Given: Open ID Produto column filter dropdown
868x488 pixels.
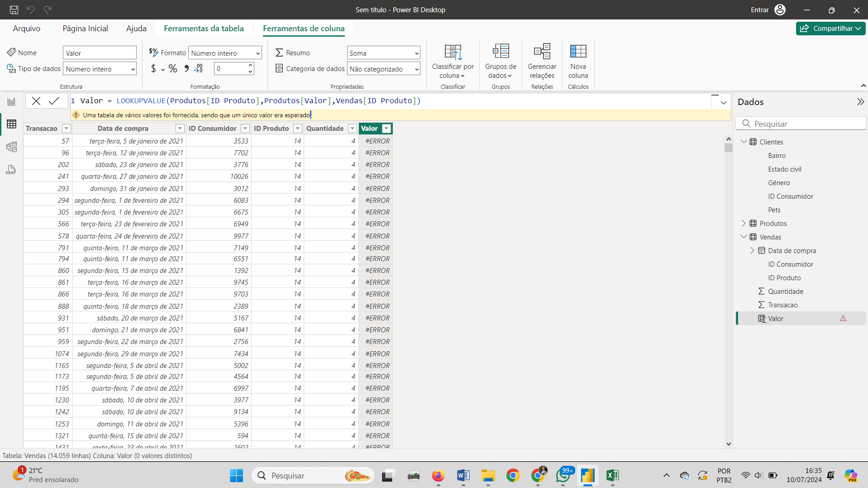Looking at the screenshot, I should coord(298,129).
